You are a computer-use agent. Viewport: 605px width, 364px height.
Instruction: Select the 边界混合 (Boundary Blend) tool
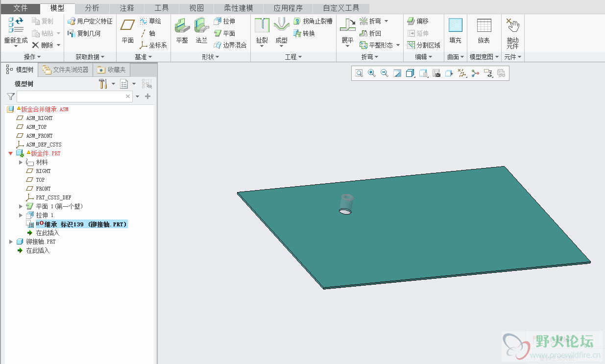[230, 45]
